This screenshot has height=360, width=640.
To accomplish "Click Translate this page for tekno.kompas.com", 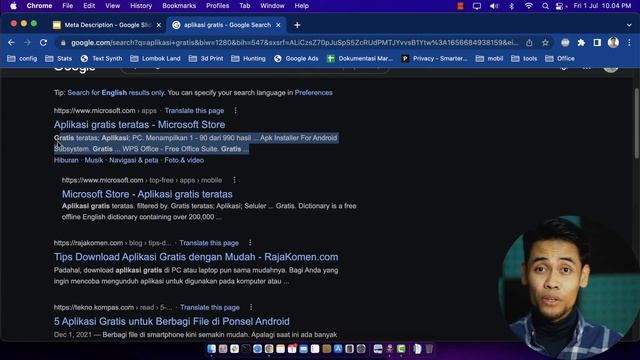I will point(210,307).
